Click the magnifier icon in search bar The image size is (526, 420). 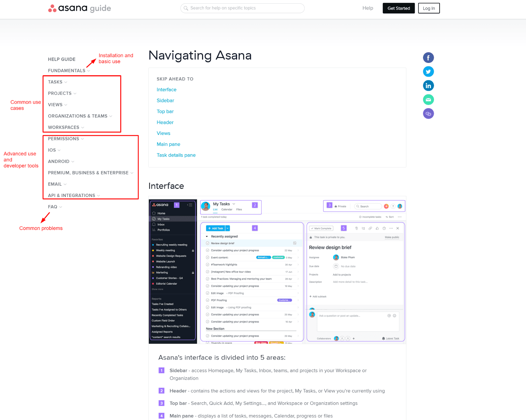pos(186,8)
